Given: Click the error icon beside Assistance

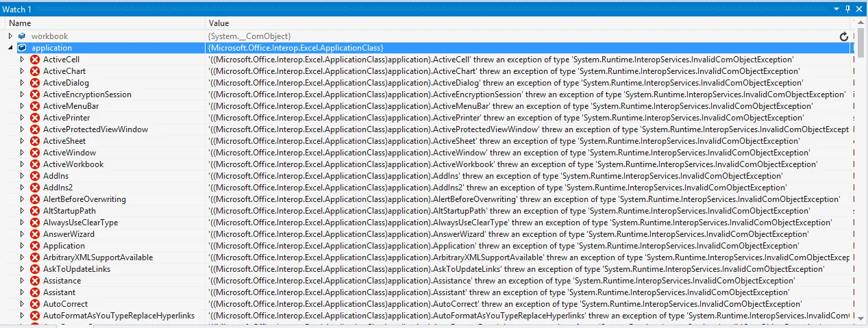Looking at the screenshot, I should tap(35, 281).
